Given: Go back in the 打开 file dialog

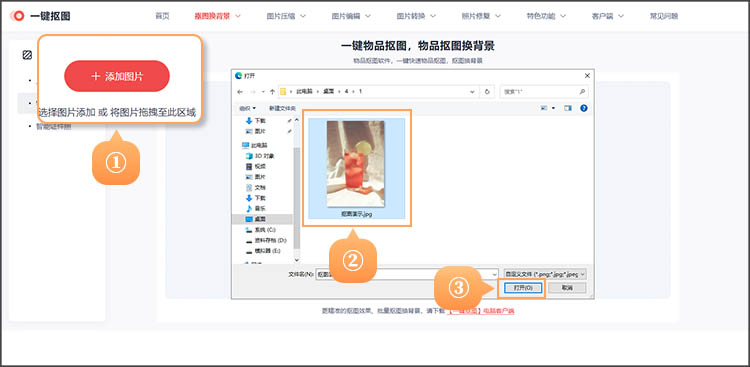Looking at the screenshot, I should tap(240, 91).
